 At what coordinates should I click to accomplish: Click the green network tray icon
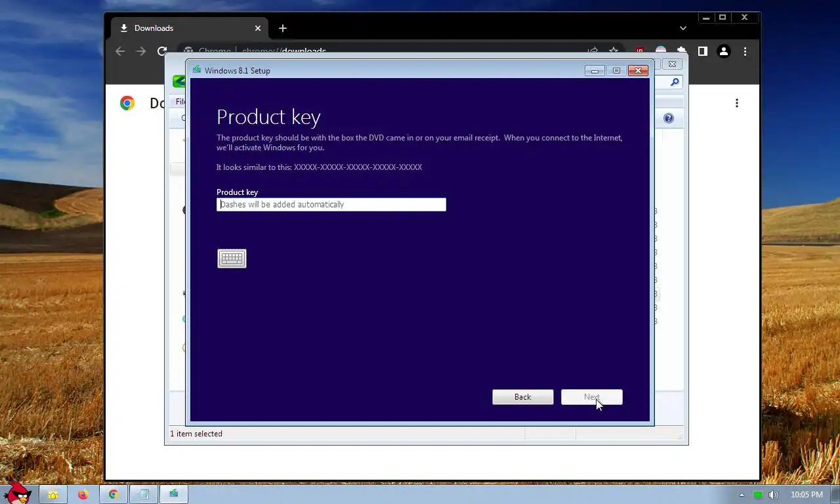(758, 495)
